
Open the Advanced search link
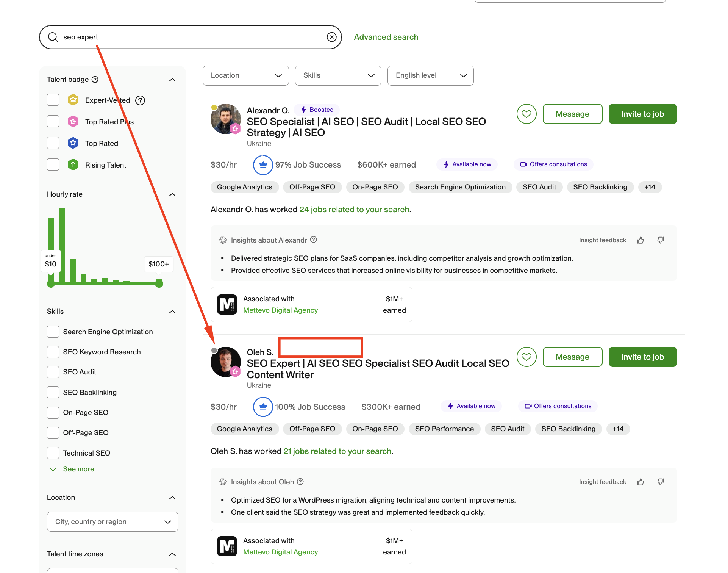pos(386,37)
